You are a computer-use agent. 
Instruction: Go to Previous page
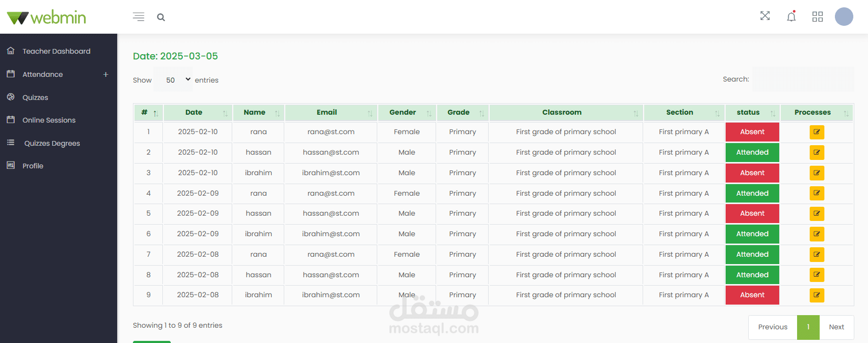coord(773,327)
